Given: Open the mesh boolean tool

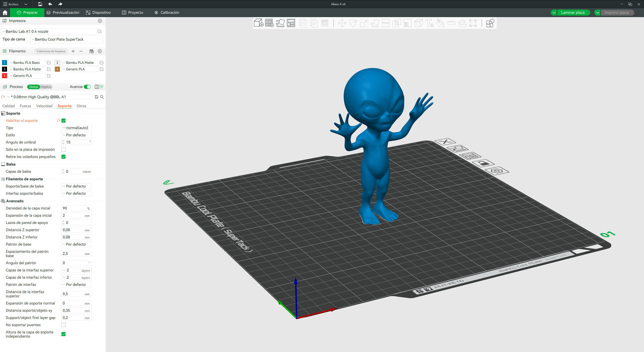Looking at the screenshot, I should tap(396, 23).
